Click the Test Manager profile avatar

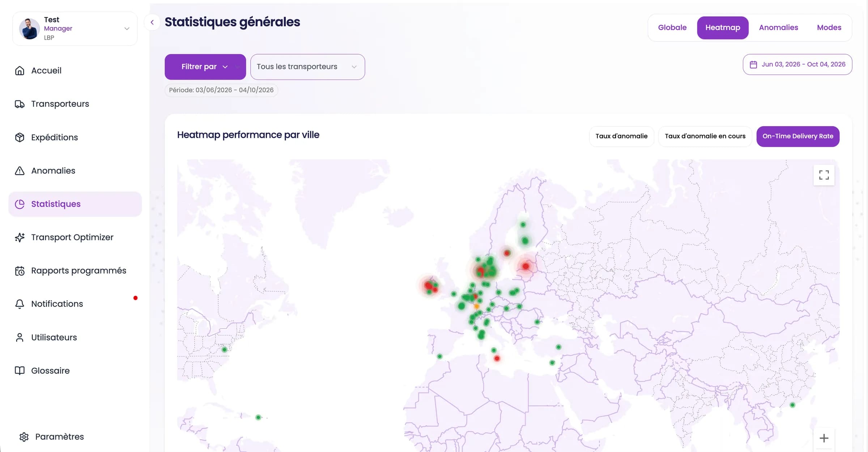[29, 29]
